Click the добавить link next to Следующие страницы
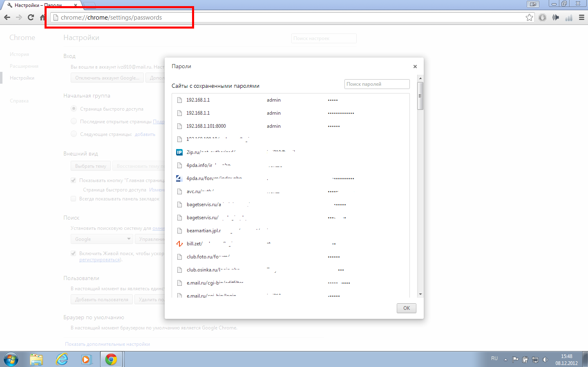 pos(145,134)
